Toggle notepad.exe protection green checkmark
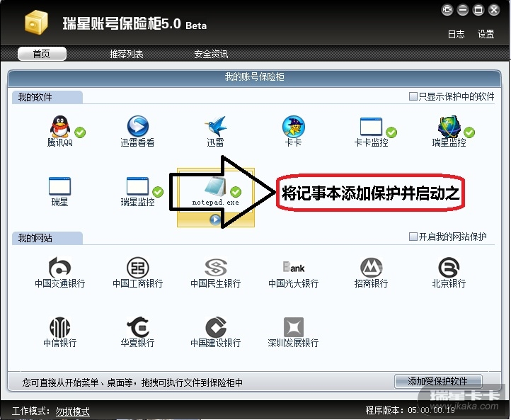The height and width of the screenshot is (420, 511). point(236,192)
